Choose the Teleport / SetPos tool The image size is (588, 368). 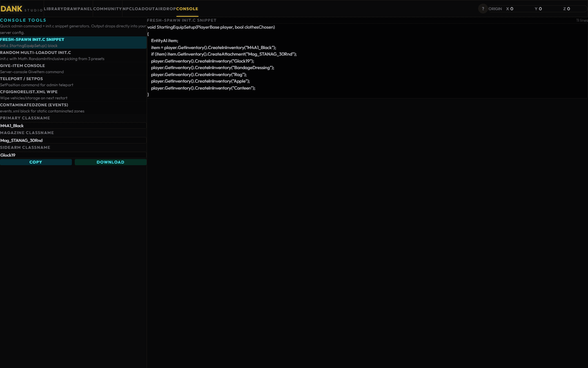tap(73, 82)
